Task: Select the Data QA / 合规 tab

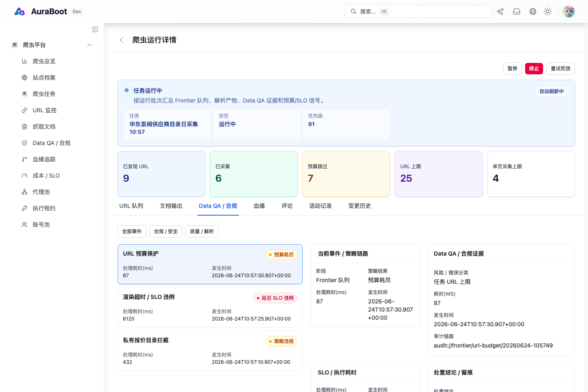Action: pyautogui.click(x=218, y=206)
